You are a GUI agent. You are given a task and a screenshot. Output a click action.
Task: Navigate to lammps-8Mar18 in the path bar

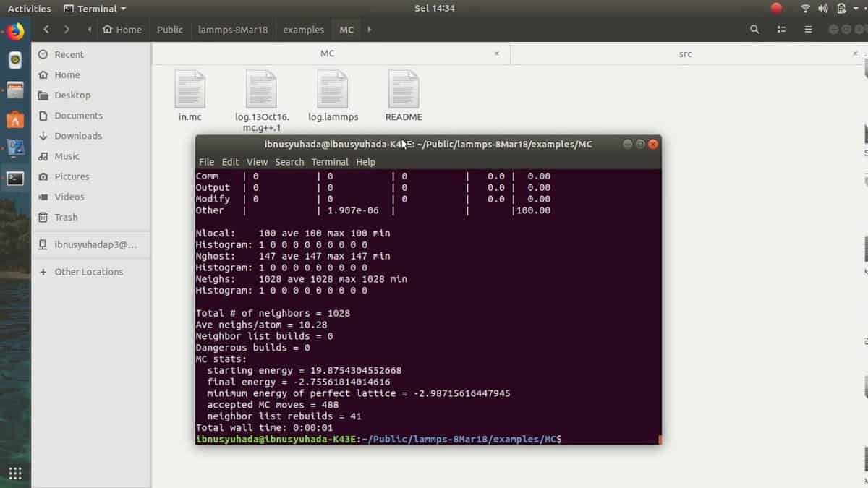click(233, 30)
